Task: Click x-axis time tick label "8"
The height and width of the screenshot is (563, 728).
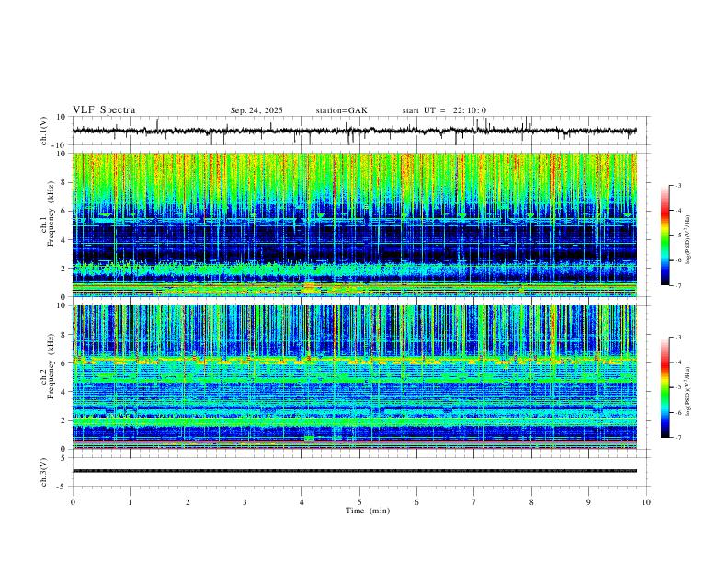Action: click(531, 502)
